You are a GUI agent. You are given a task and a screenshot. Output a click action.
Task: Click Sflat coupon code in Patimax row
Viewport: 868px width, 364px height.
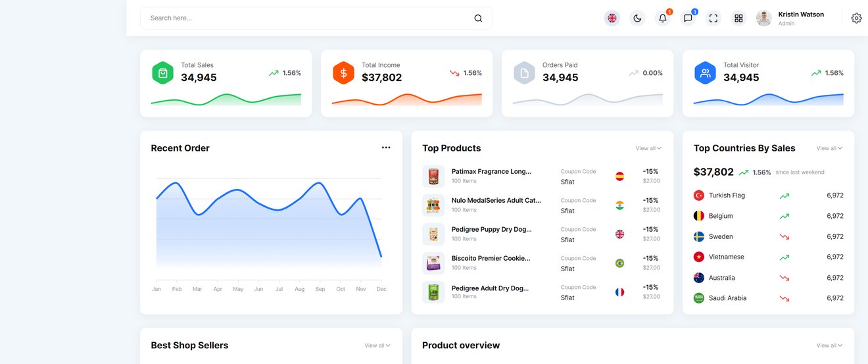coord(567,182)
